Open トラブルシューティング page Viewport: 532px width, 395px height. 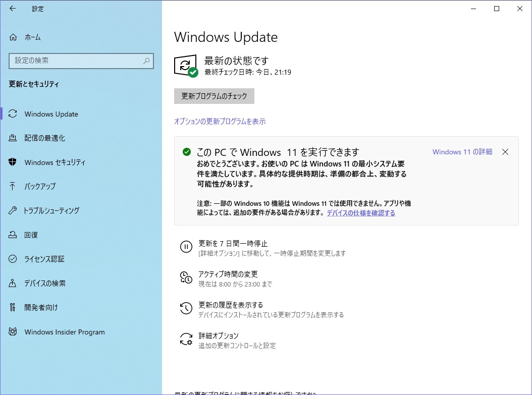(81, 210)
